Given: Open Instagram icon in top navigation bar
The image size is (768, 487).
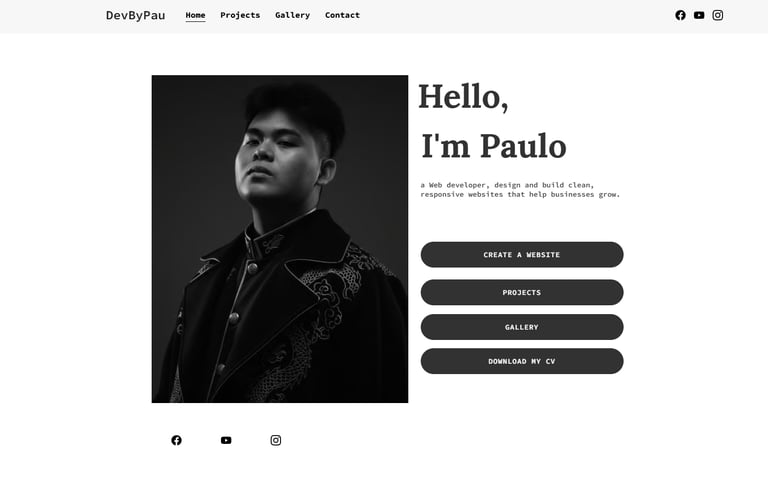Looking at the screenshot, I should pos(718,15).
